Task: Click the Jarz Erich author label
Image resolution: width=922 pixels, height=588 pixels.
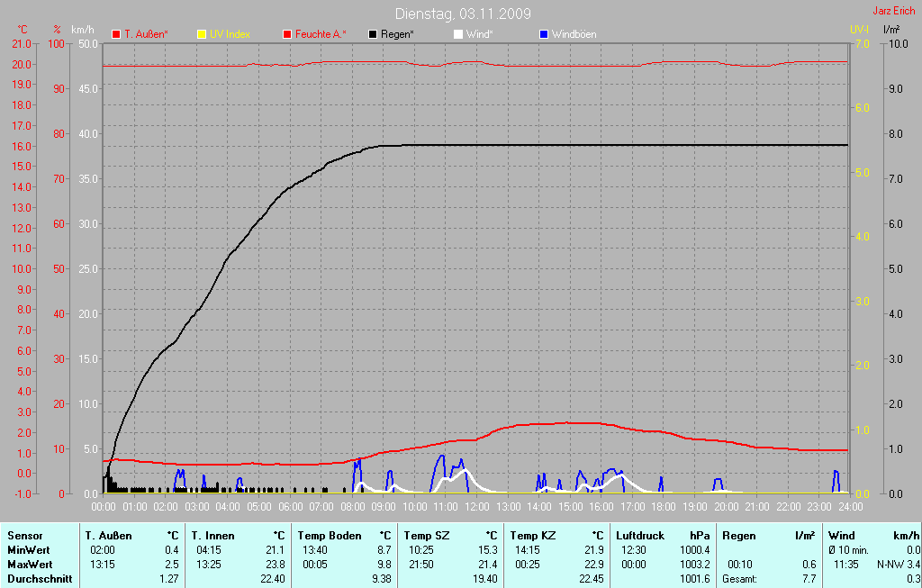Action: click(x=893, y=12)
